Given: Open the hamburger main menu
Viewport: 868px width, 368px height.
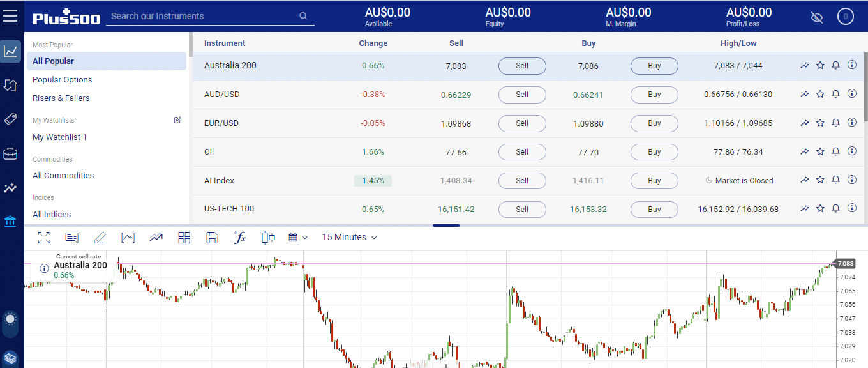Looking at the screenshot, I should pos(10,16).
